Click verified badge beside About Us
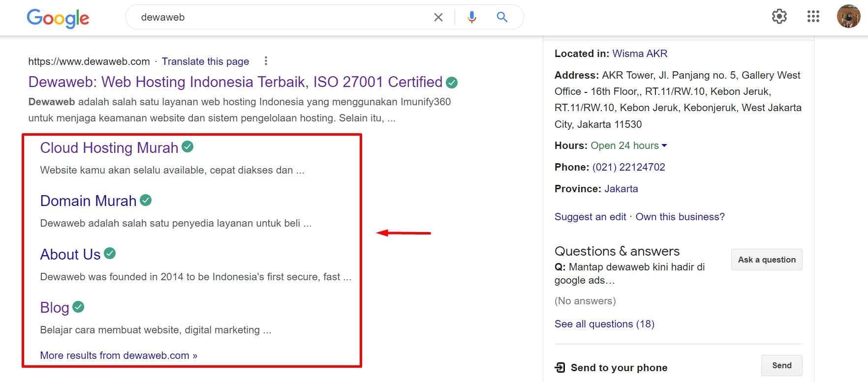Image resolution: width=868 pixels, height=382 pixels. pyautogui.click(x=110, y=253)
